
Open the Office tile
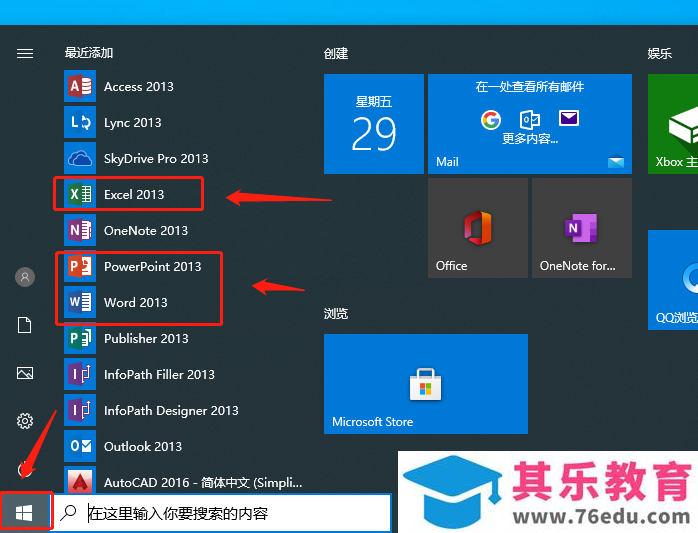(478, 228)
